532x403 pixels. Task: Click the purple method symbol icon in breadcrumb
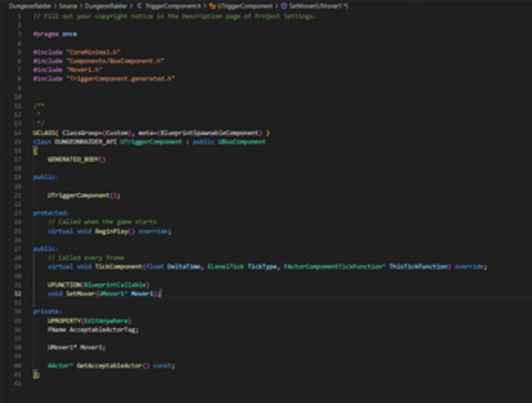pyautogui.click(x=283, y=6)
